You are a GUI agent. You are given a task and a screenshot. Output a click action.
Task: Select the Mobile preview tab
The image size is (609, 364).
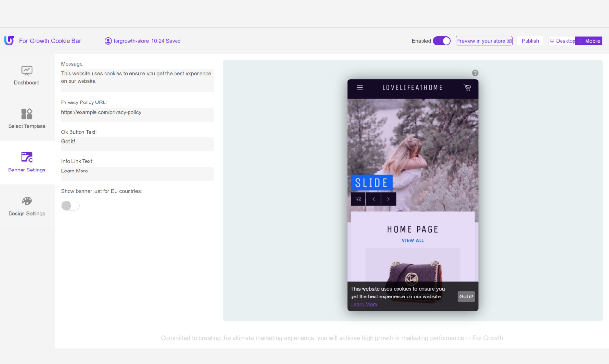click(x=589, y=41)
